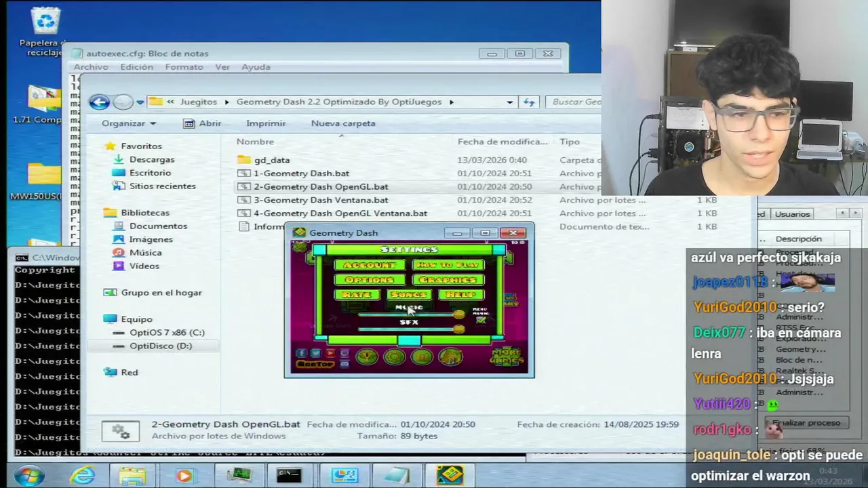The width and height of the screenshot is (868, 488).
Task: Open the Newgrounds music house icon
Action: (x=450, y=357)
